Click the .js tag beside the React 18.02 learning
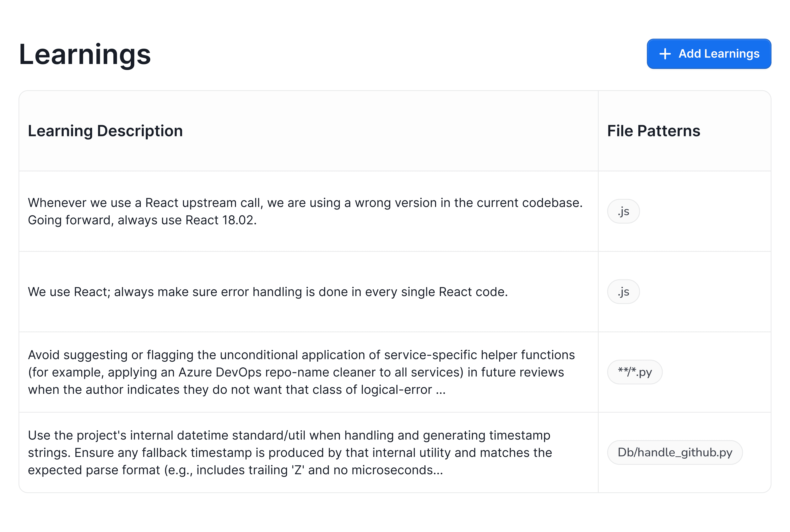This screenshot has width=790, height=532. tap(623, 211)
